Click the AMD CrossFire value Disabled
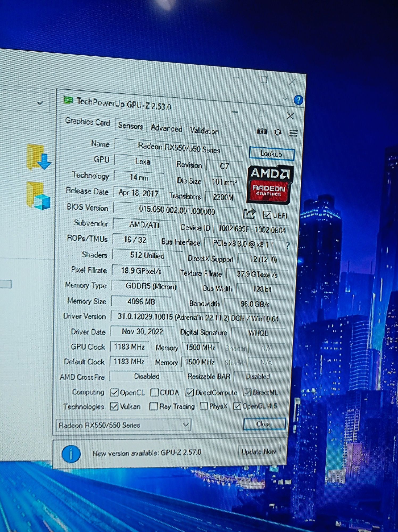This screenshot has width=398, height=532. pyautogui.click(x=147, y=376)
